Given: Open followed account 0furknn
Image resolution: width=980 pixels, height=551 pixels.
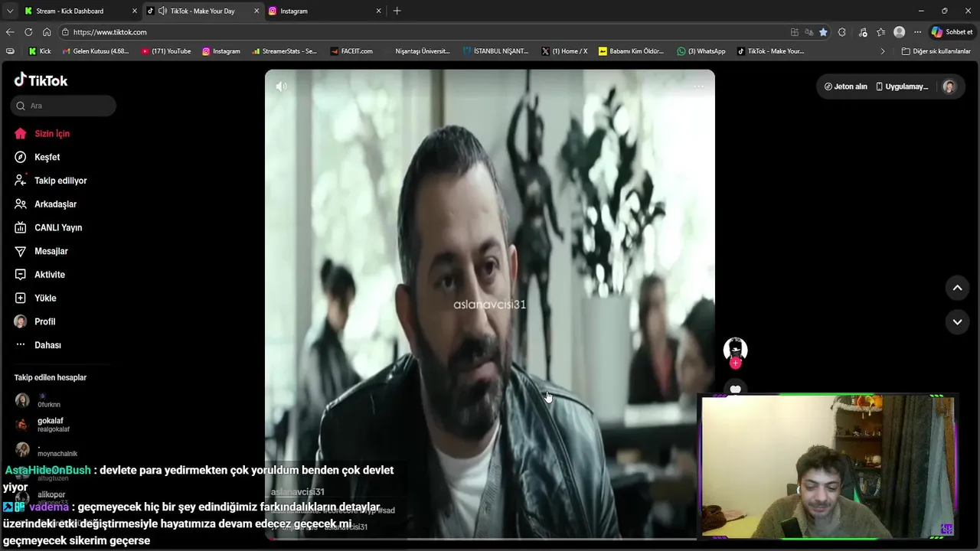Looking at the screenshot, I should coord(49,400).
